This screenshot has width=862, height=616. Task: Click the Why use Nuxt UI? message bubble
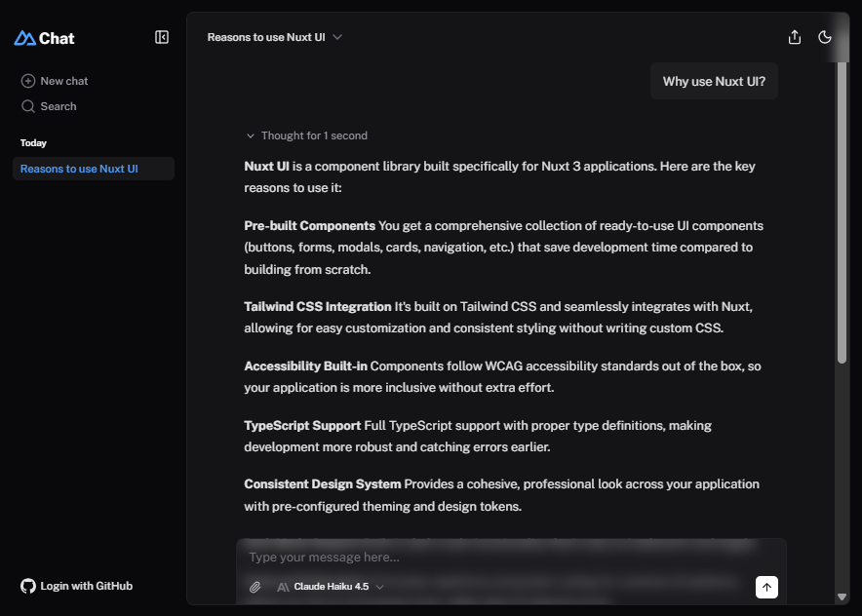[x=714, y=81]
